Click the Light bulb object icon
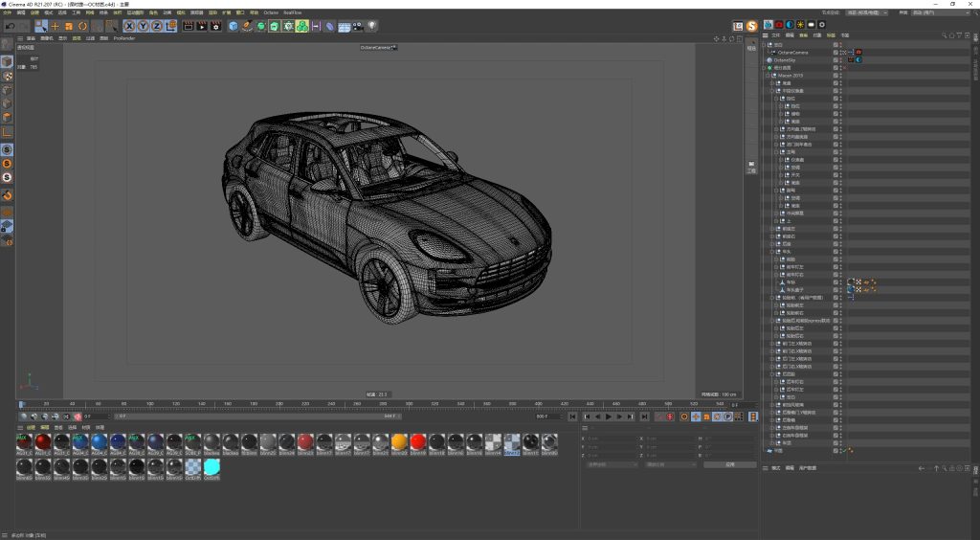This screenshot has width=980, height=540. pyautogui.click(x=372, y=26)
